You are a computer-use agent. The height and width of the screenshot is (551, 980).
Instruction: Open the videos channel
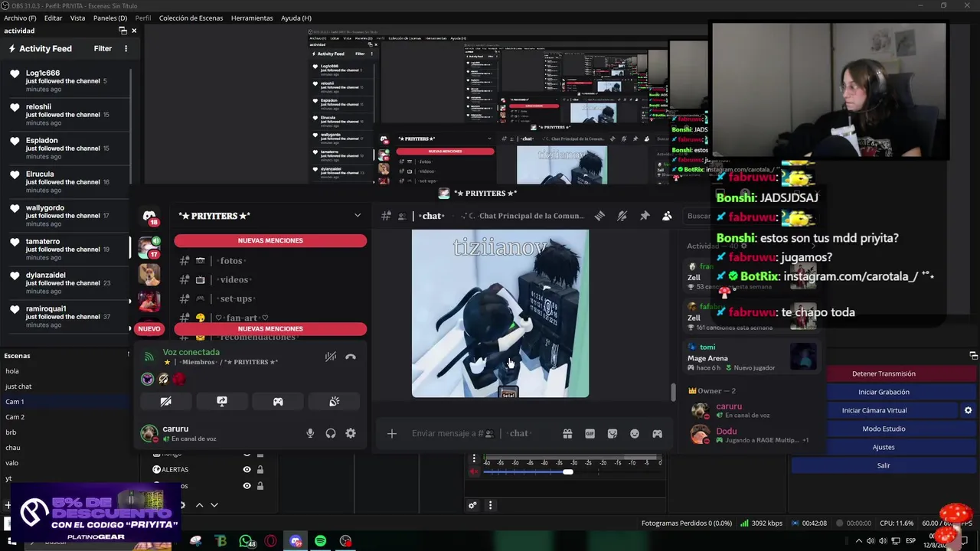pos(233,280)
